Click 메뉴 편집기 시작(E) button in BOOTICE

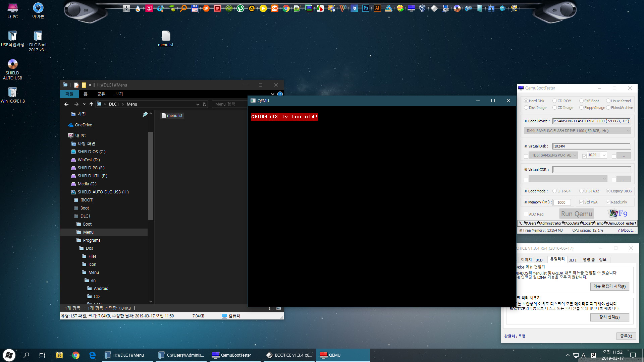click(x=609, y=287)
